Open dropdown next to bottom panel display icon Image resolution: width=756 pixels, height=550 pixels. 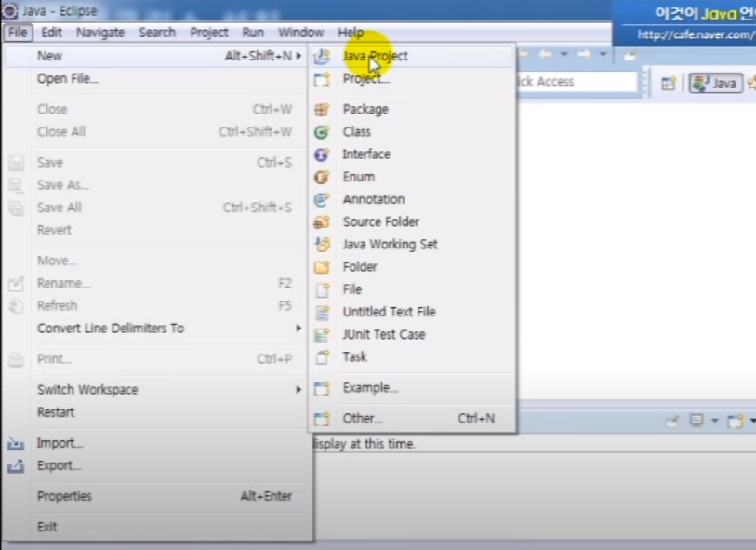point(715,421)
